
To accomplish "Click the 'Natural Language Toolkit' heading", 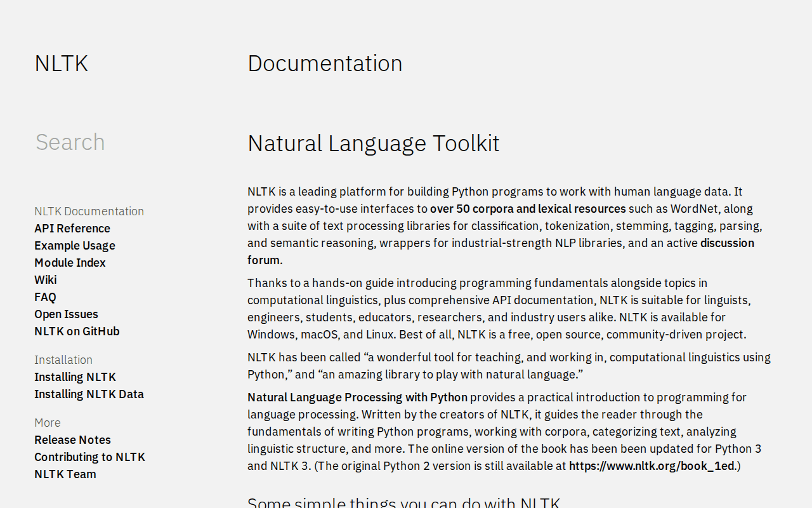I will point(374,144).
